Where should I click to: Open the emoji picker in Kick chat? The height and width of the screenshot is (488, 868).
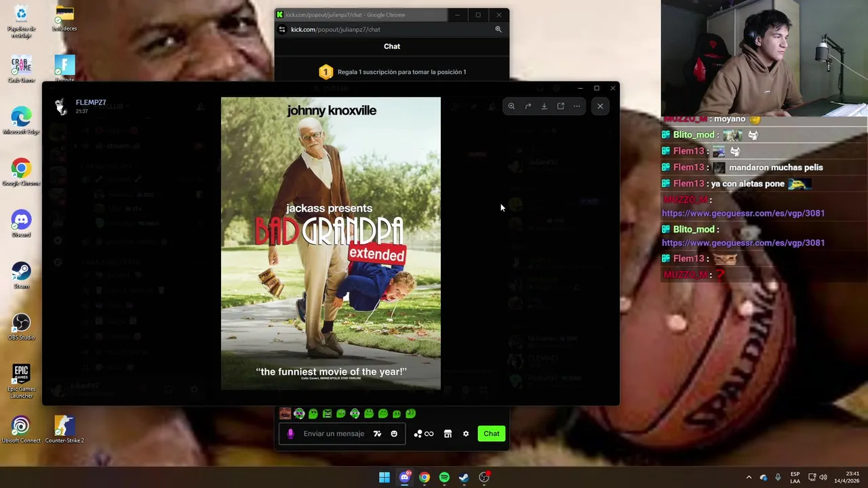tap(394, 434)
